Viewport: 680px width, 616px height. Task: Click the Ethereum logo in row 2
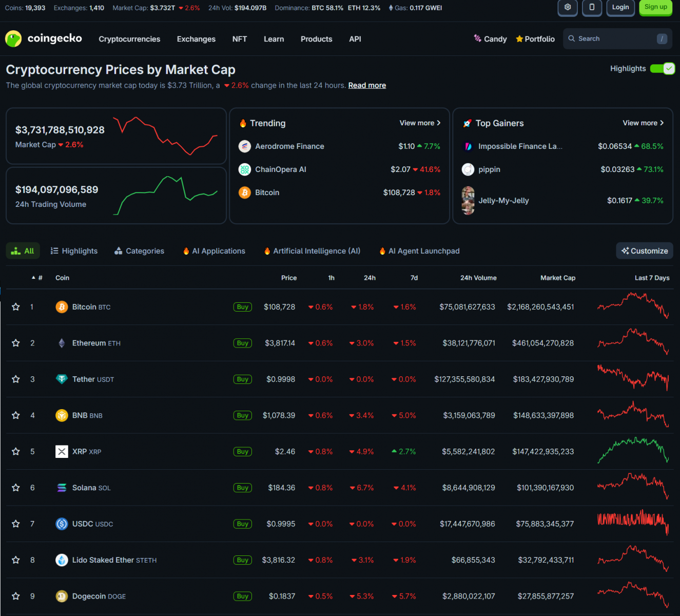(x=62, y=343)
